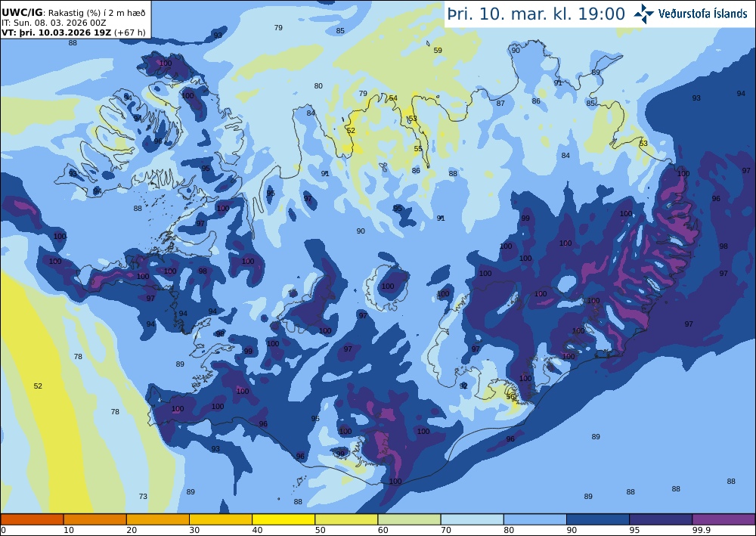Pick the 50–60 pale yellow legend swatch
This screenshot has width=756, height=536.
point(347,519)
